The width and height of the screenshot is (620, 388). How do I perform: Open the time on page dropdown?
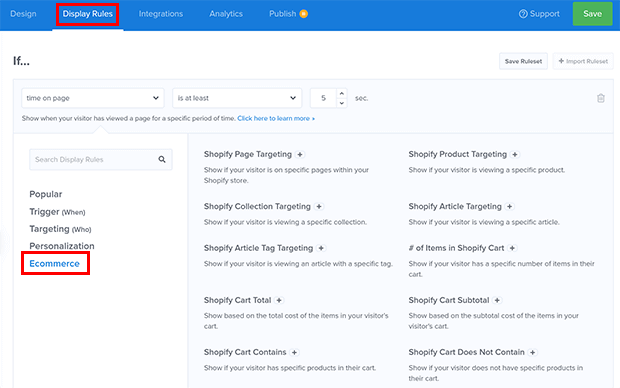(93, 98)
